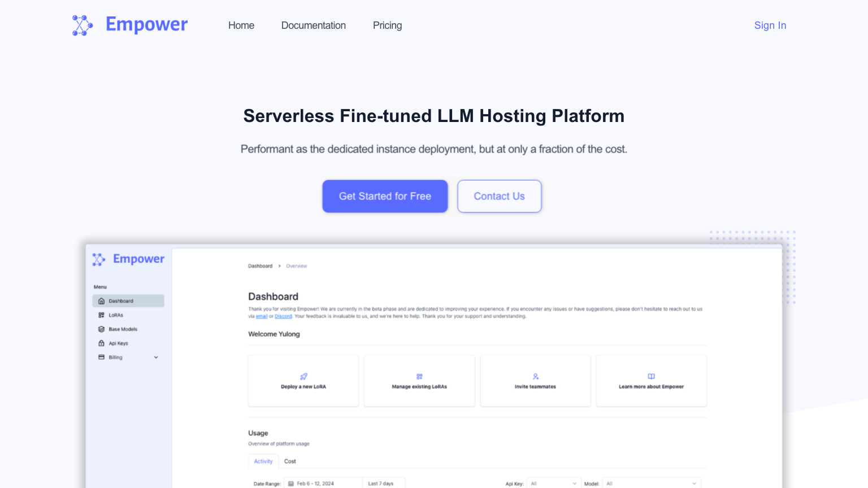Click the Billing card icon in sidebar

(x=102, y=358)
